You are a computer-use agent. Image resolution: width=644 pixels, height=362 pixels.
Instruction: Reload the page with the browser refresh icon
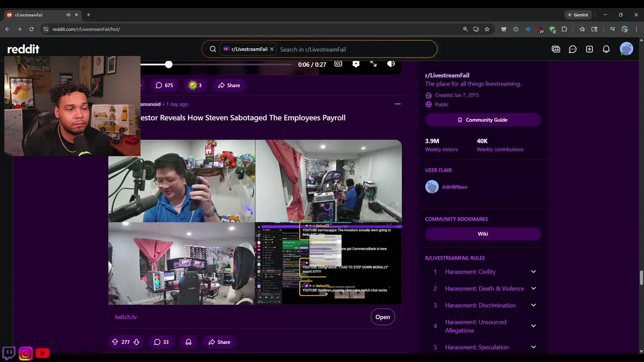pos(31,29)
